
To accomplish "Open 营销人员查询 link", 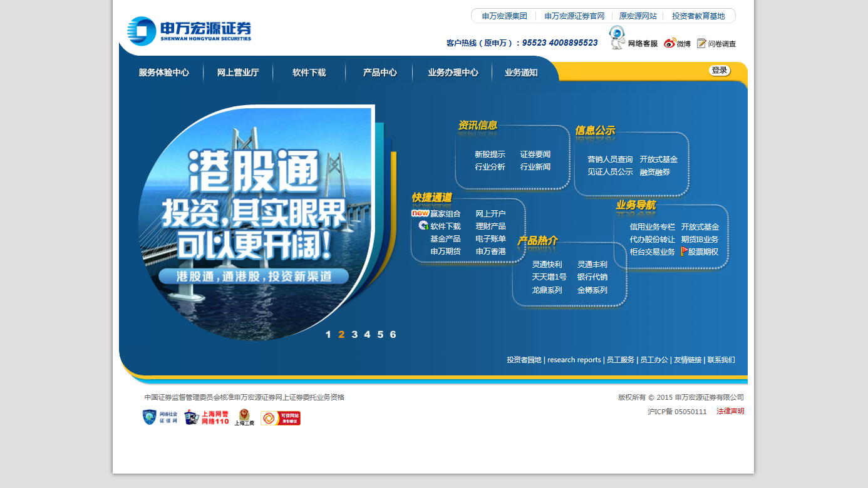I will 610,160.
